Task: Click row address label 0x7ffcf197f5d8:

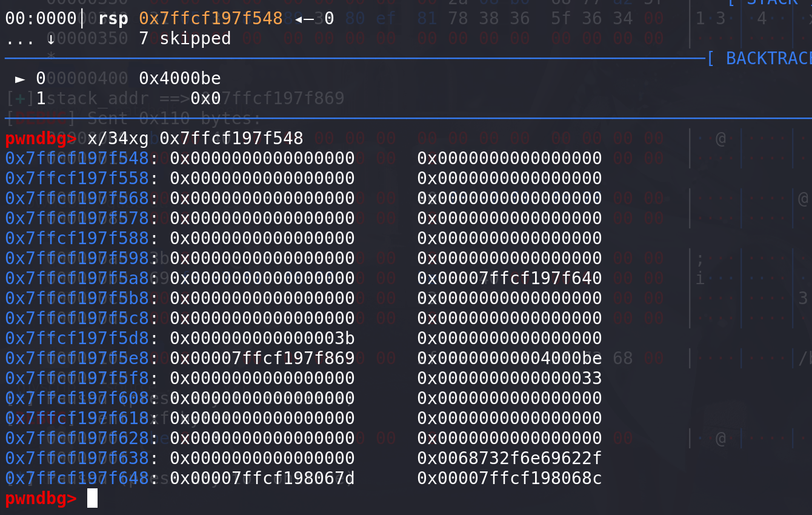Action: [82, 339]
